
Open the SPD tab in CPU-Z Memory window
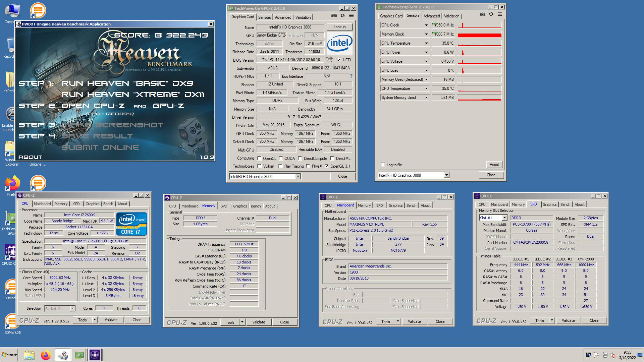tap(224, 206)
